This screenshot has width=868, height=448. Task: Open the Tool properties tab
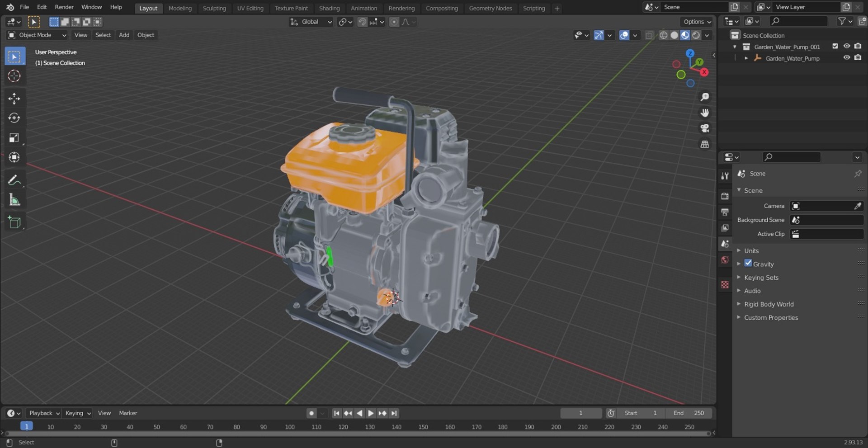pyautogui.click(x=725, y=175)
